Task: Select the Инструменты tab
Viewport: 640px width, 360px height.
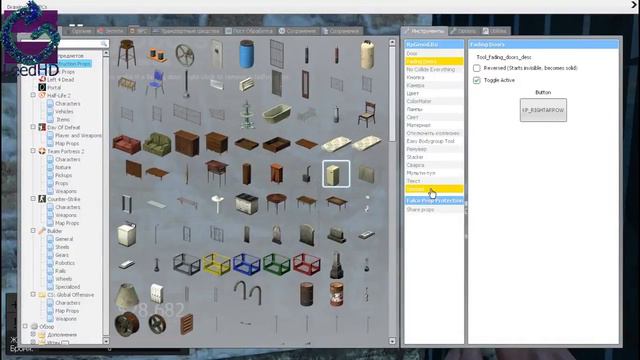Action: coord(424,31)
